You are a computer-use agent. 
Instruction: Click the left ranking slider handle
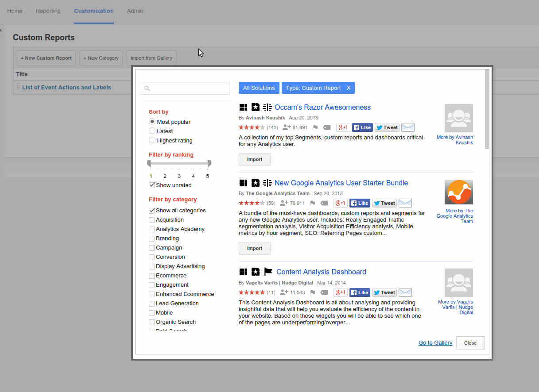[x=149, y=164]
